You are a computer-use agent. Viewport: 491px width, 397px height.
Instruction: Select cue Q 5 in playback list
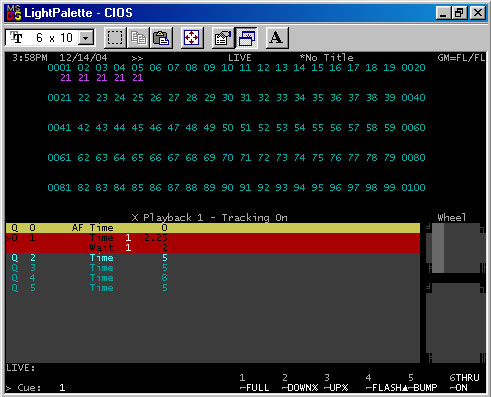coord(212,288)
